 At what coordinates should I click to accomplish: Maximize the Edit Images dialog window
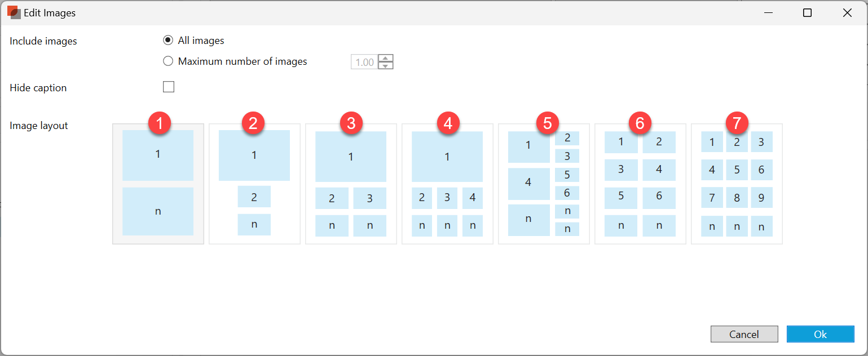[807, 13]
